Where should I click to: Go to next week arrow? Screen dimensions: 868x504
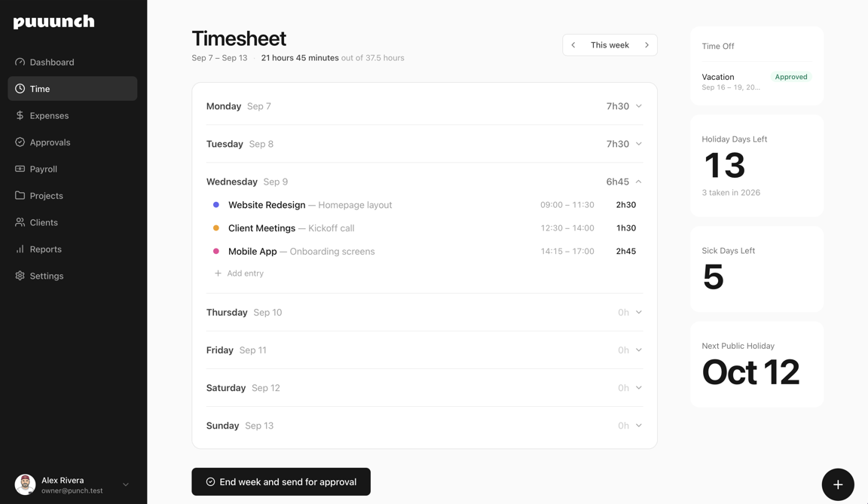click(646, 44)
